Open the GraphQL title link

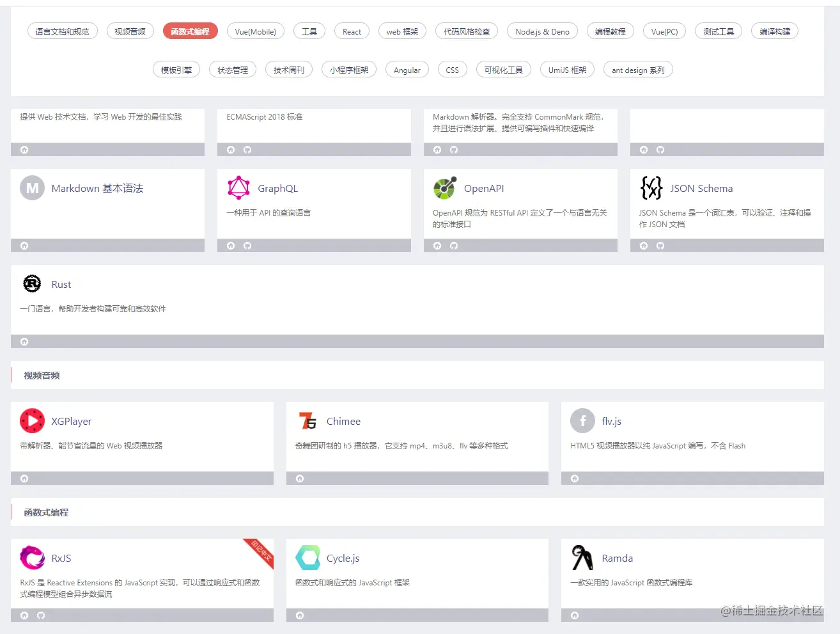(x=278, y=188)
